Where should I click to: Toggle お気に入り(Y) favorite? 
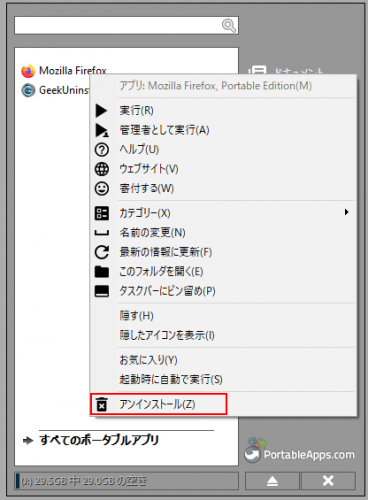223,360
